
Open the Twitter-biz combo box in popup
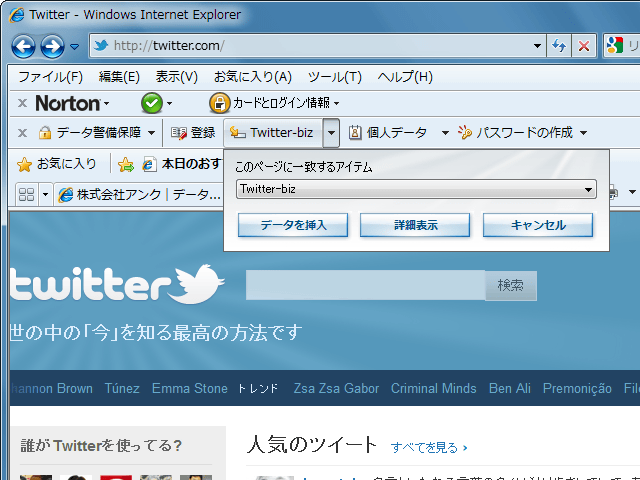(x=416, y=189)
